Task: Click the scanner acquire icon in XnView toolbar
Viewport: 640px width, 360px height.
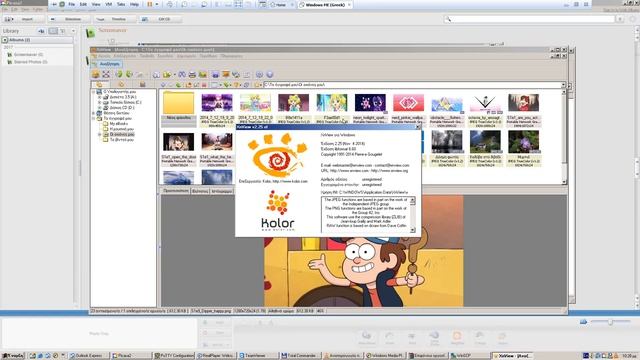Action: click(x=203, y=74)
